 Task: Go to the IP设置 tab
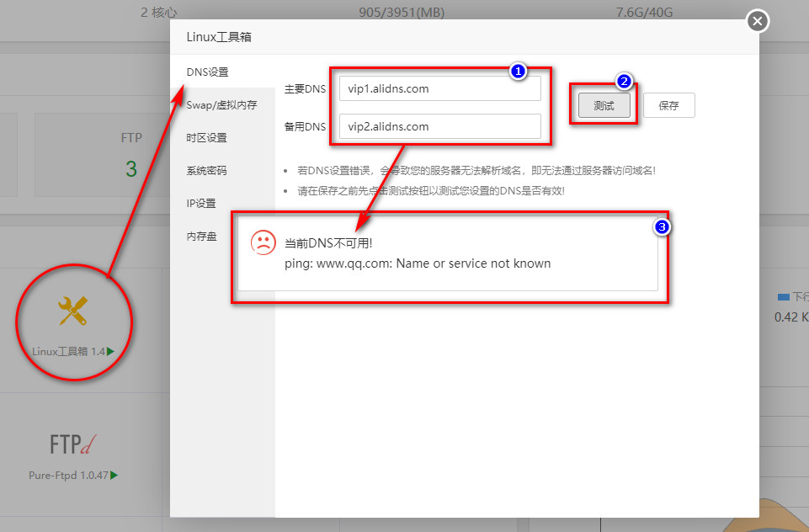point(201,204)
